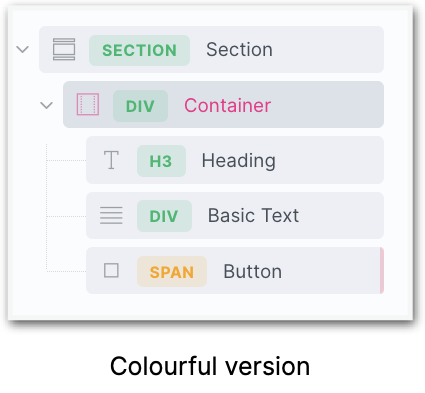Click the Basic Text lines icon
The height and width of the screenshot is (393, 425).
(x=111, y=215)
